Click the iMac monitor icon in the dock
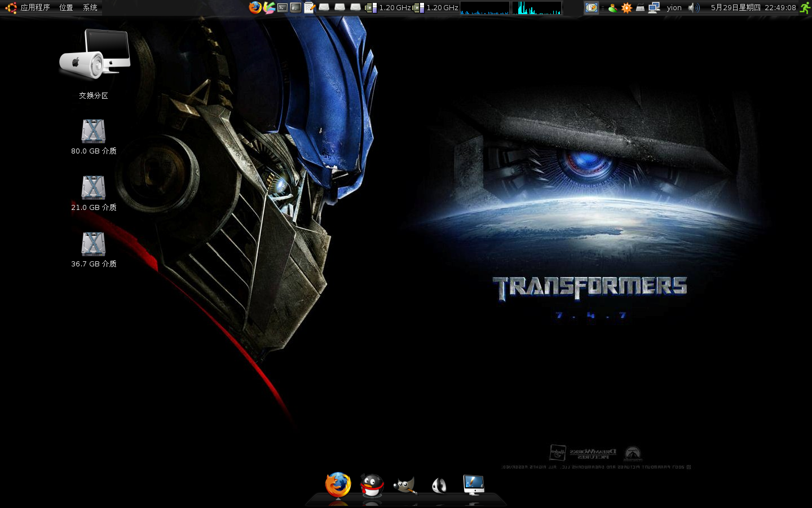 [473, 485]
